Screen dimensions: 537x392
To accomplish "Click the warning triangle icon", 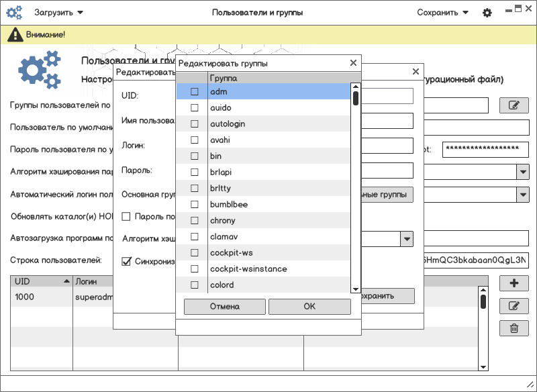I will [13, 34].
